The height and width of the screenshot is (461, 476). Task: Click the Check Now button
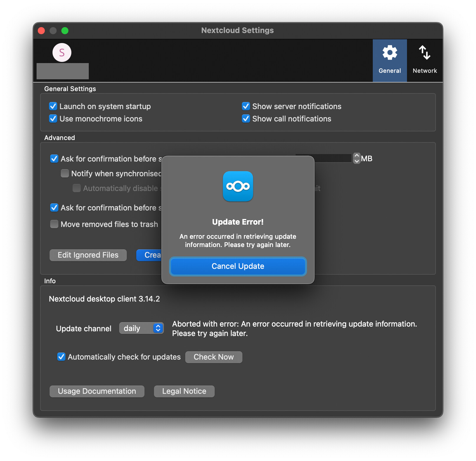(214, 357)
